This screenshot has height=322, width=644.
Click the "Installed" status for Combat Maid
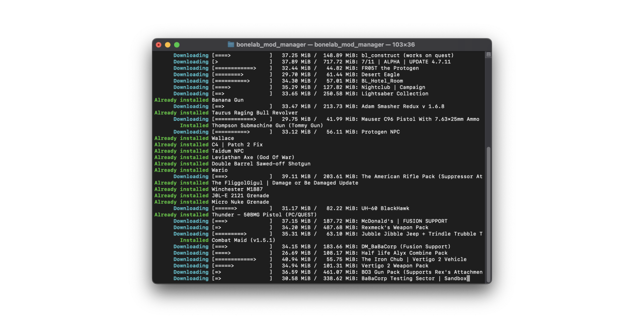(194, 240)
